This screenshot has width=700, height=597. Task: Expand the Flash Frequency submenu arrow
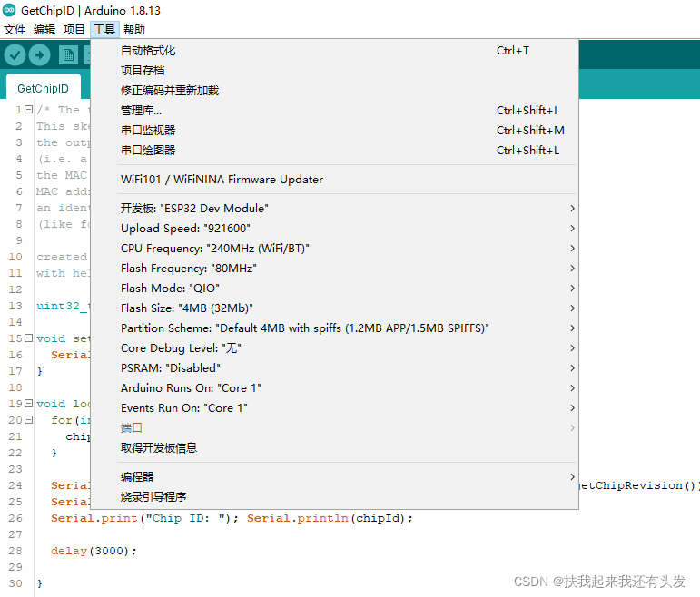tap(572, 269)
